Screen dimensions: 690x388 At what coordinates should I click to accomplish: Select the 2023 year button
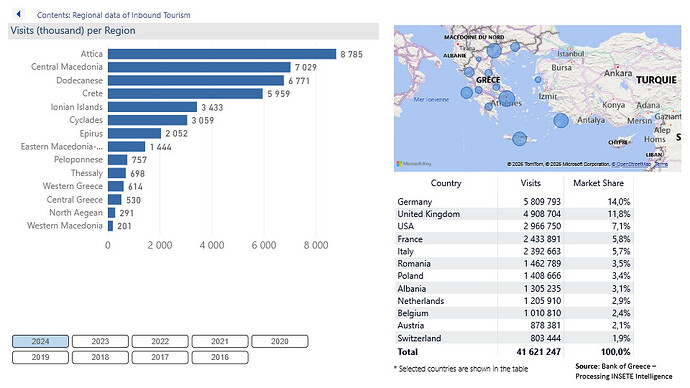[100, 341]
